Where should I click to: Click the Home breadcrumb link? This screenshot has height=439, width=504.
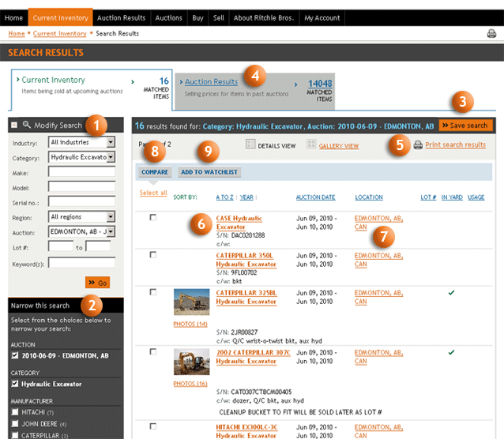(x=17, y=33)
